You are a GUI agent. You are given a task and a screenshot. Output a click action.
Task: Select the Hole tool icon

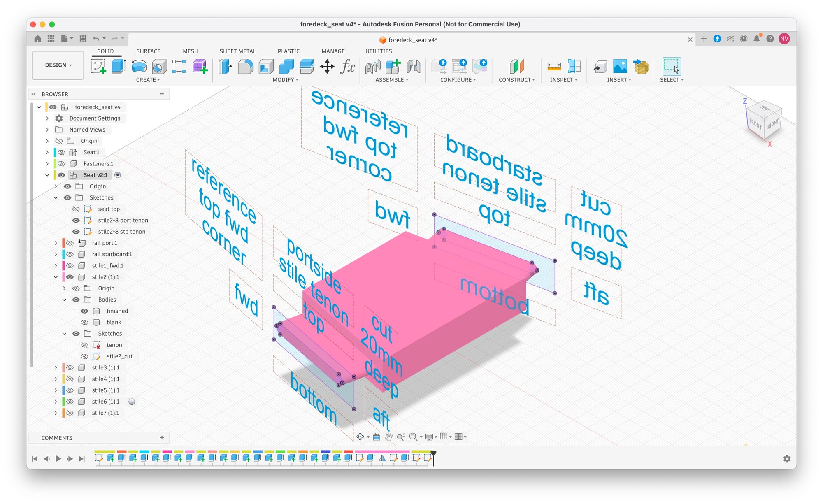(159, 66)
